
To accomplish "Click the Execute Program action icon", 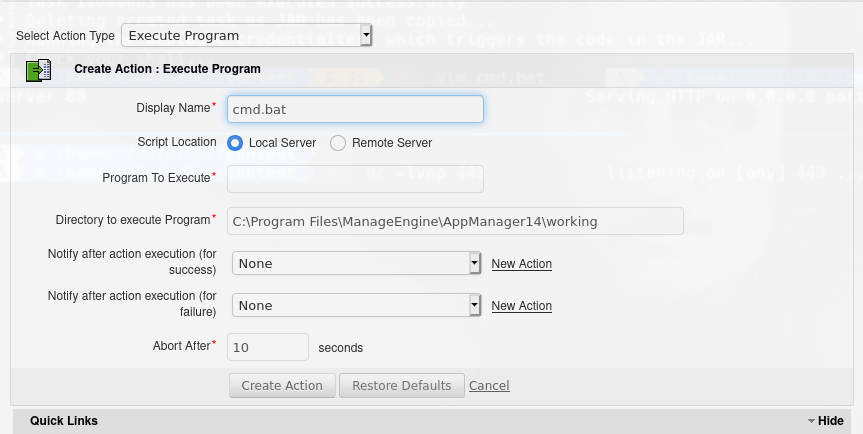I will pyautogui.click(x=38, y=70).
